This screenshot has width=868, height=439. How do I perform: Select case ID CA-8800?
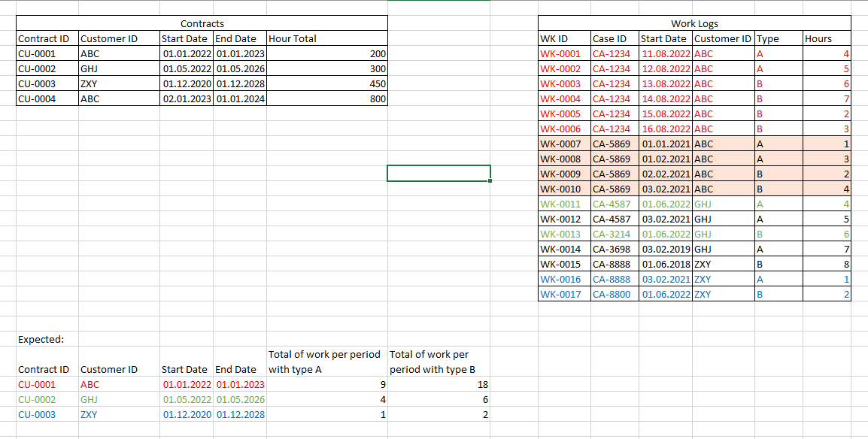click(x=615, y=294)
